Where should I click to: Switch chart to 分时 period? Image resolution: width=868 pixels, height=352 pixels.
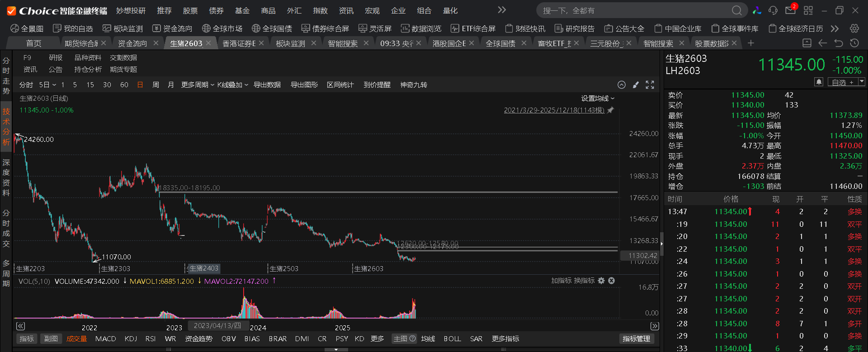click(x=26, y=85)
